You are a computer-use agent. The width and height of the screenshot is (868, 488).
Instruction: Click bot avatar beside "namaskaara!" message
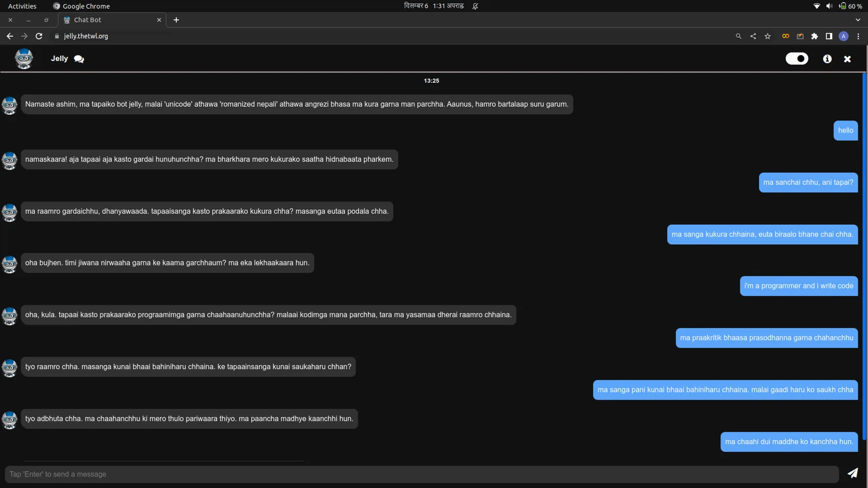pos(10,160)
